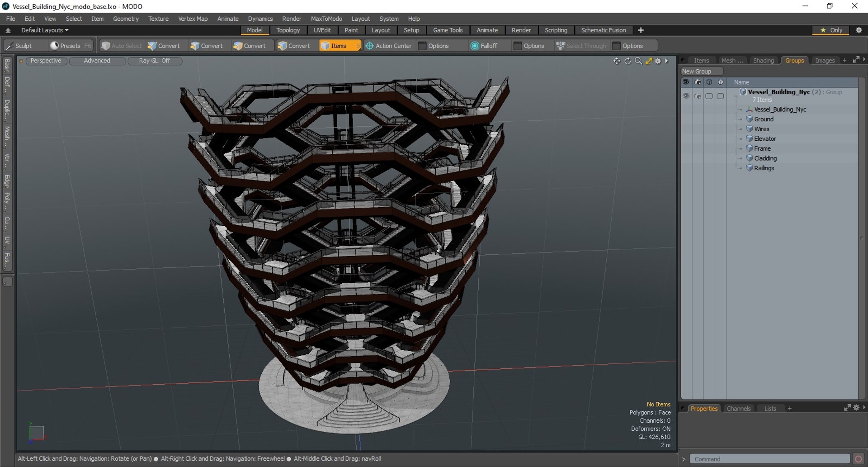
Task: Click the viewport pan move icon
Action: pos(617,61)
